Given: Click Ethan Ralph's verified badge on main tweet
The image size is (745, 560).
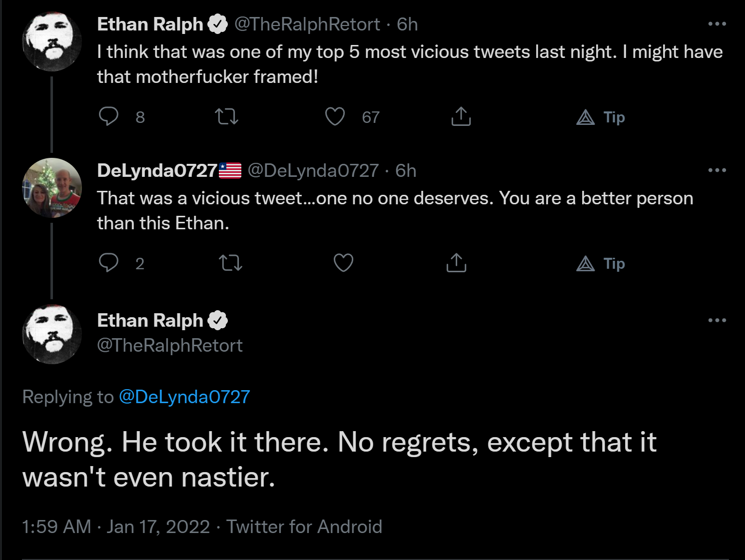Looking at the screenshot, I should pyautogui.click(x=218, y=320).
